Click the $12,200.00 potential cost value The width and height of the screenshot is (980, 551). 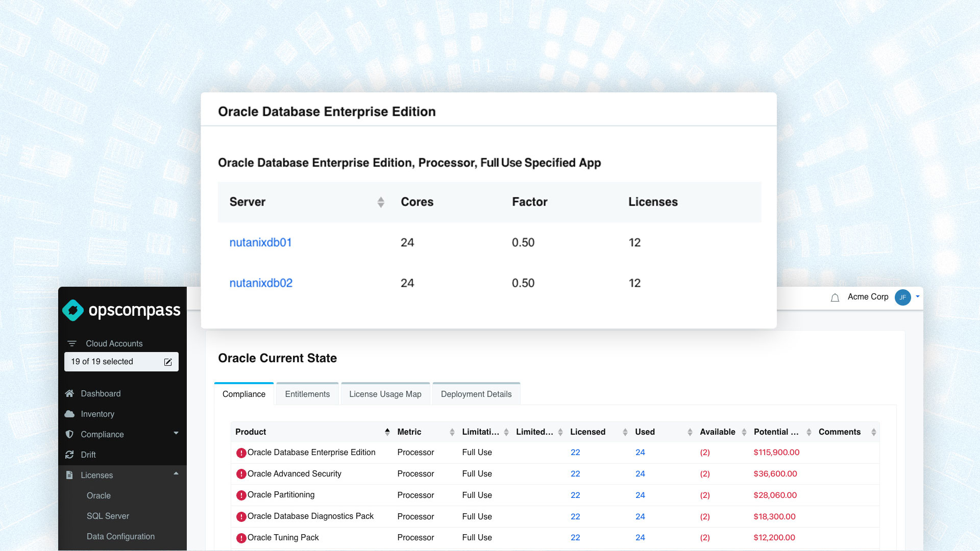[774, 538]
